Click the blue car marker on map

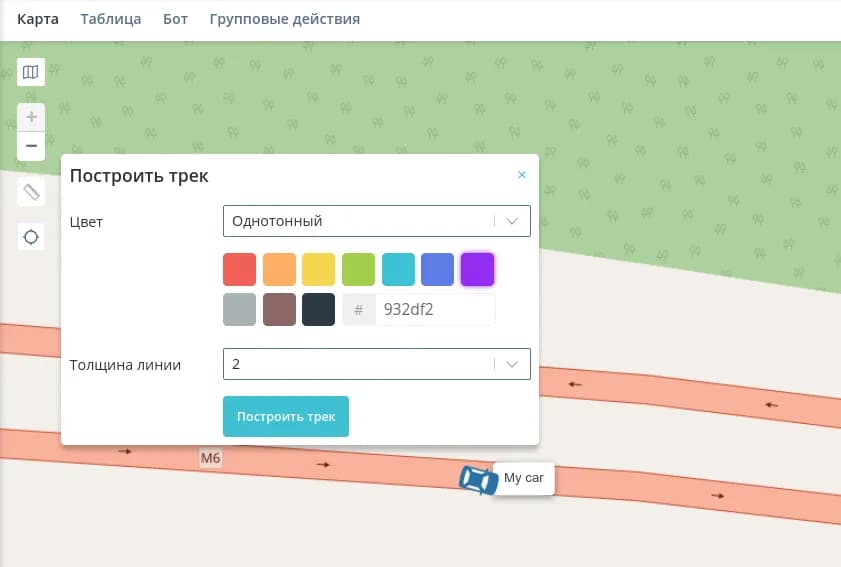click(477, 481)
